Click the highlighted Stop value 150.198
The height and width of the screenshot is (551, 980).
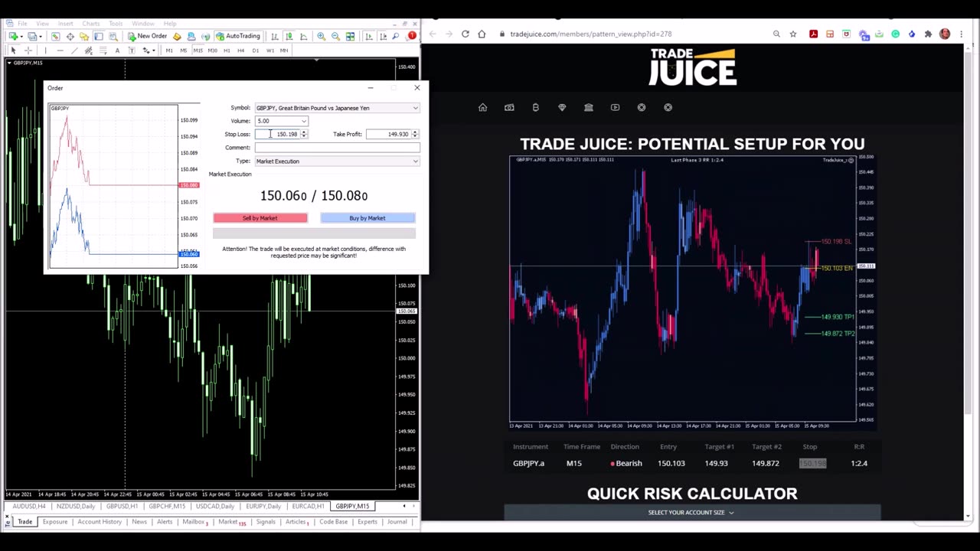click(812, 463)
